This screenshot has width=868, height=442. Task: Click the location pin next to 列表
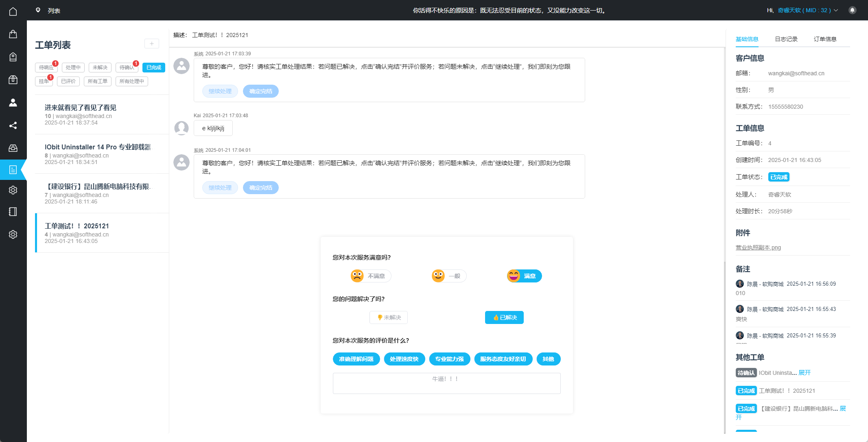tap(38, 10)
